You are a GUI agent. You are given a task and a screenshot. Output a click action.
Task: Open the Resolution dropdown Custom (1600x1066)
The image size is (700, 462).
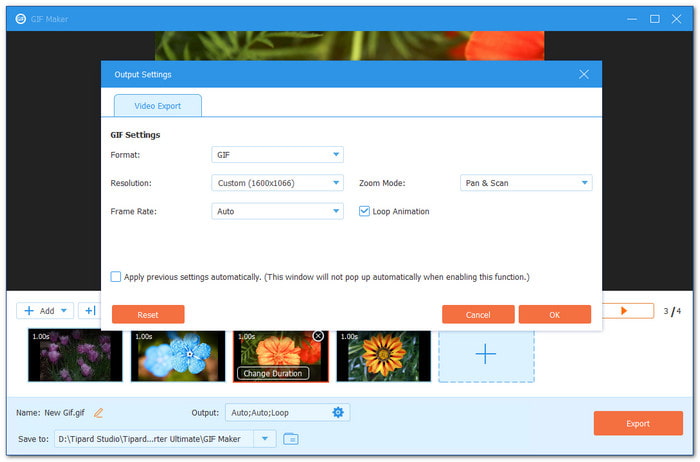click(277, 183)
